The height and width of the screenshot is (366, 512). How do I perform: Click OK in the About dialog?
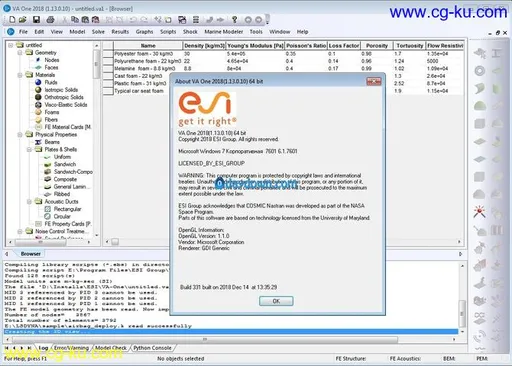(276, 301)
